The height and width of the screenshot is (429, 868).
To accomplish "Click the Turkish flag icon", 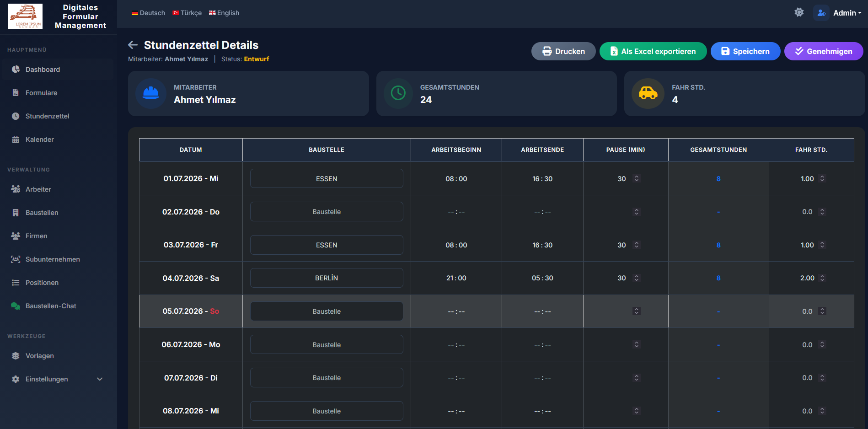I will click(176, 13).
